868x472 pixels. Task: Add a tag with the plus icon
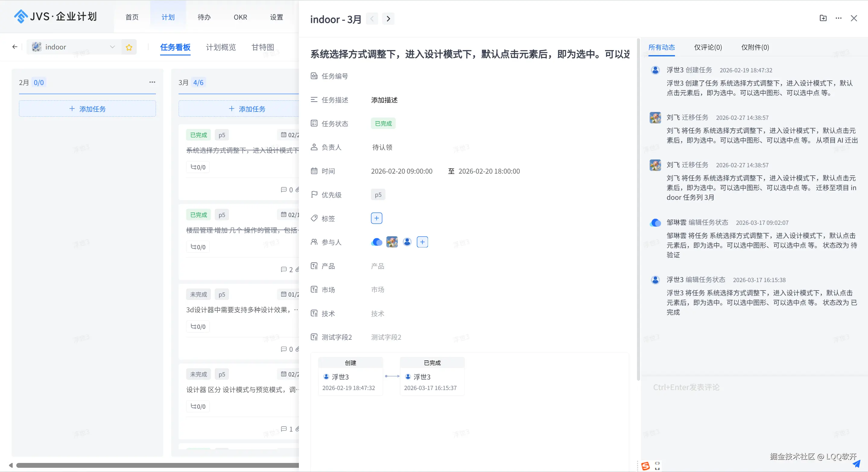coord(376,218)
